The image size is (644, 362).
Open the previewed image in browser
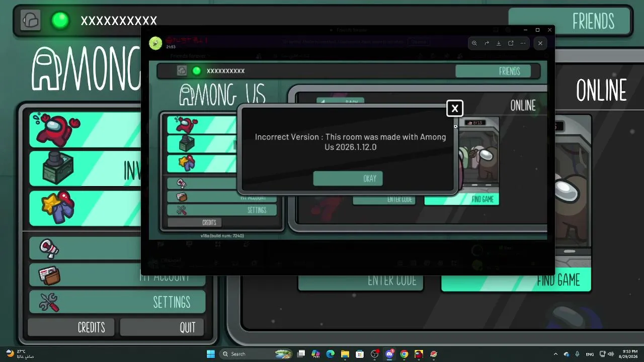[511, 43]
